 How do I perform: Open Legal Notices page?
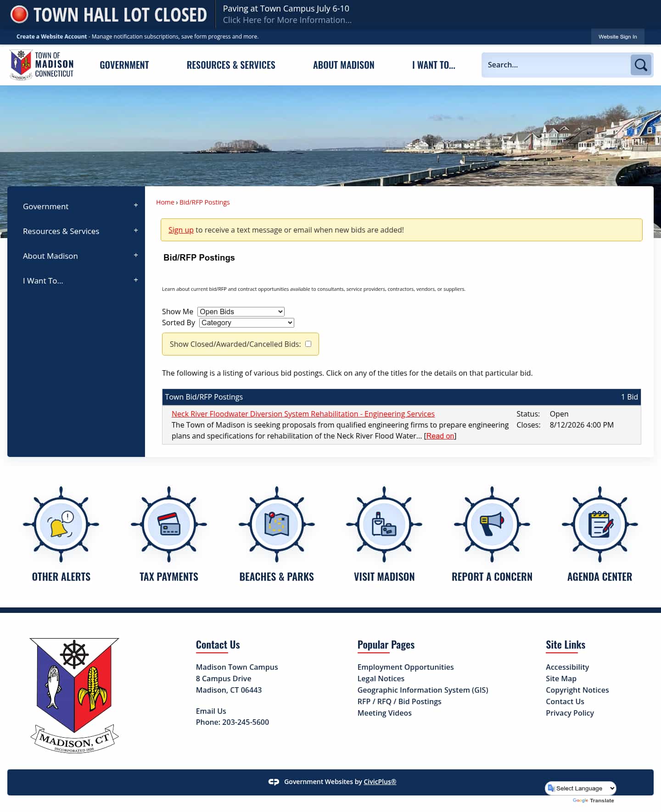pos(381,679)
